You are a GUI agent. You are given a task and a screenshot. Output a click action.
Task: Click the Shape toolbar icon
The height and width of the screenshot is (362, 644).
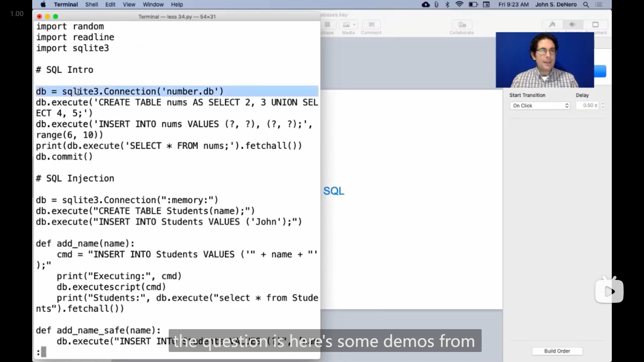(x=327, y=25)
